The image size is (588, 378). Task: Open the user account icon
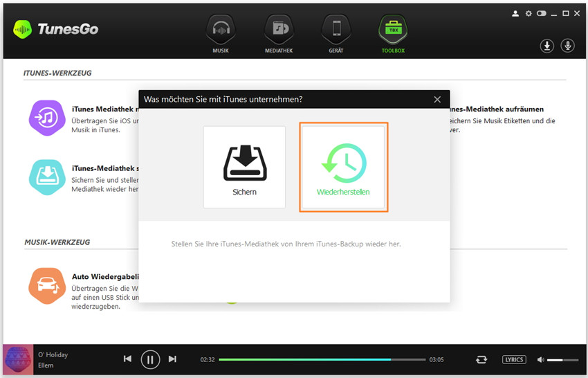tap(515, 14)
